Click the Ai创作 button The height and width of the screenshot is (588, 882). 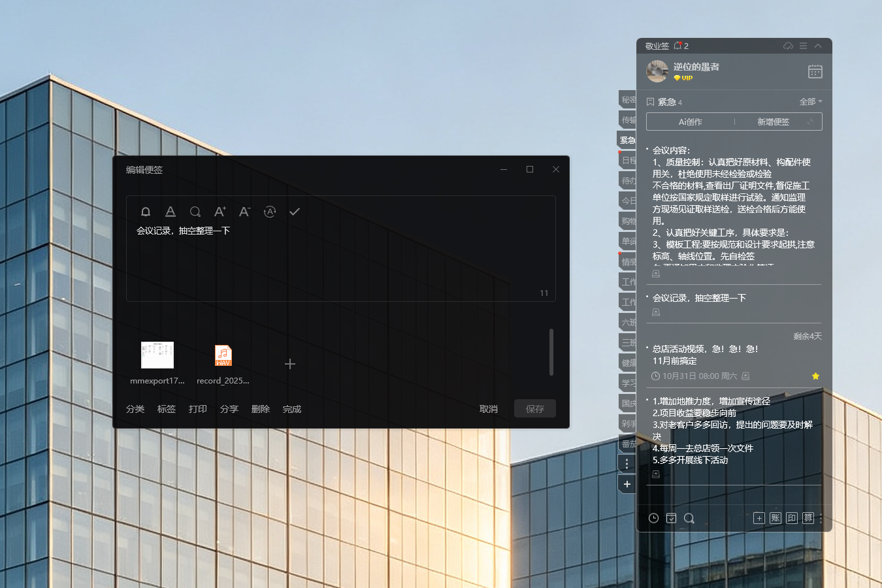(691, 122)
